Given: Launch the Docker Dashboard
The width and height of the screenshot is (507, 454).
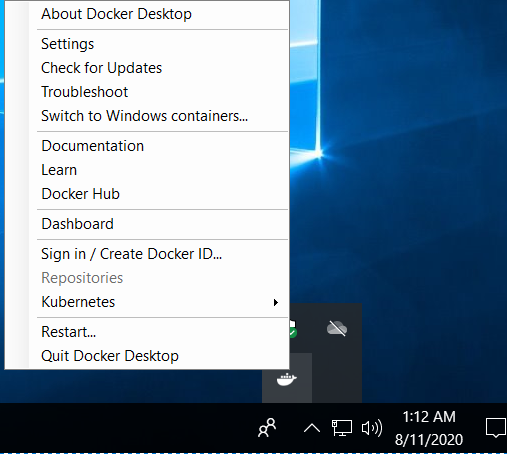Looking at the screenshot, I should (x=147, y=224).
